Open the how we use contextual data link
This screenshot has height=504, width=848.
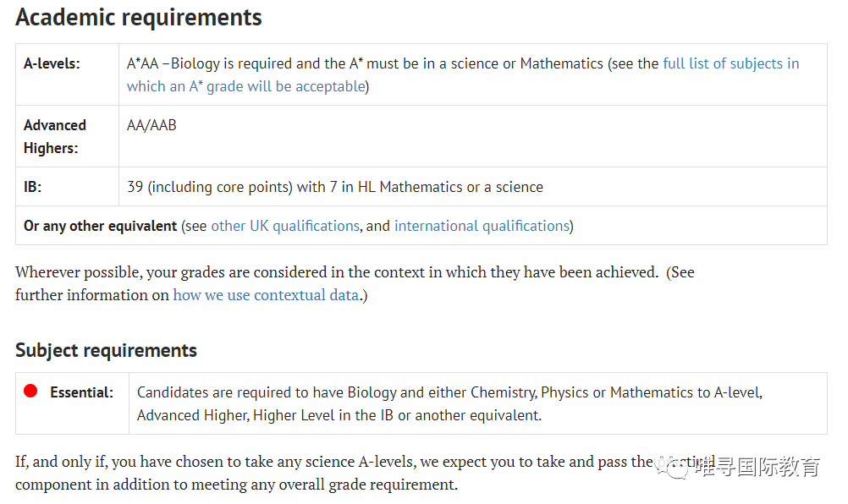coord(266,295)
